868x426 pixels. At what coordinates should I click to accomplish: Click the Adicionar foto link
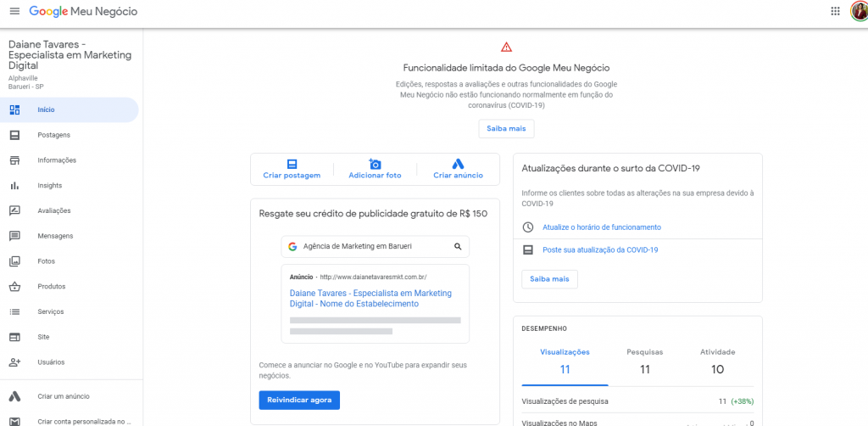[375, 176]
